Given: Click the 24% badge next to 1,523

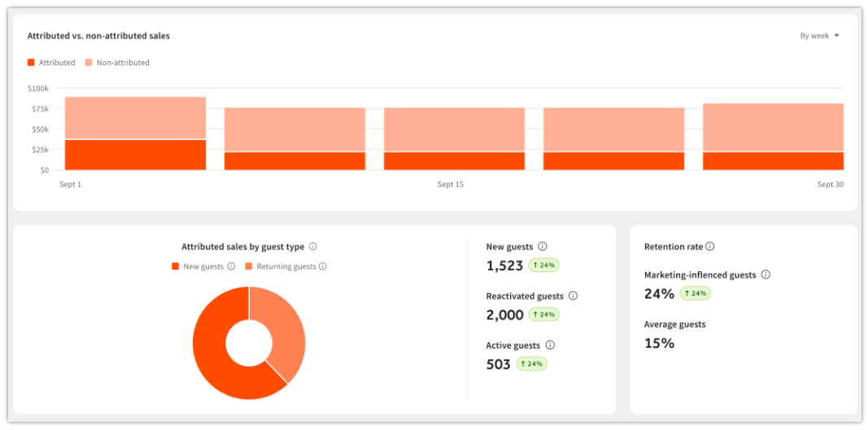Looking at the screenshot, I should pos(544,265).
